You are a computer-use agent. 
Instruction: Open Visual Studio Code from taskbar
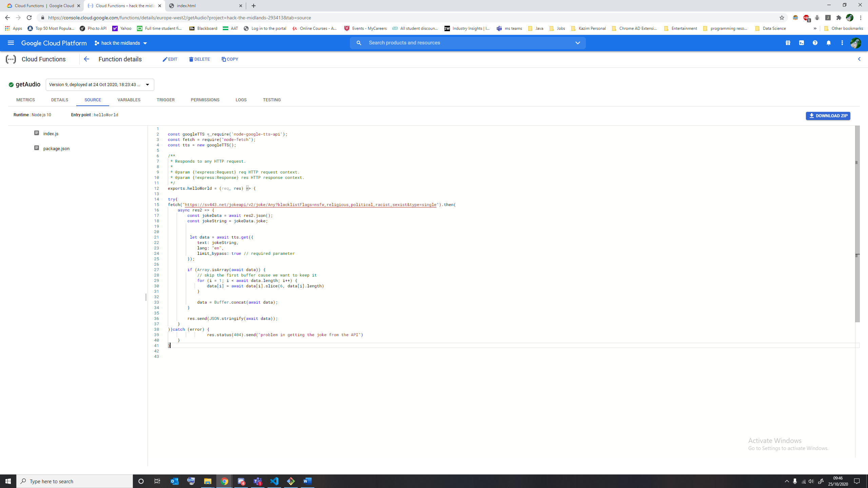tap(274, 481)
